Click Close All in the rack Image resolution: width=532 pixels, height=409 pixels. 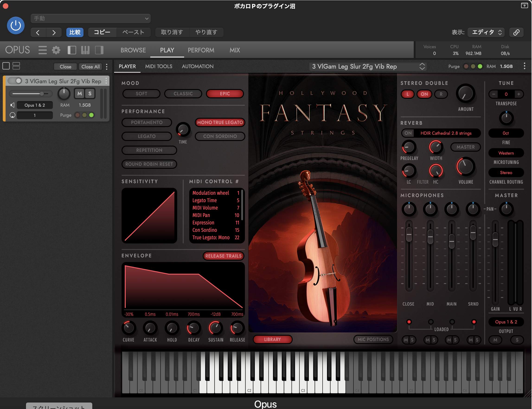pyautogui.click(x=90, y=67)
